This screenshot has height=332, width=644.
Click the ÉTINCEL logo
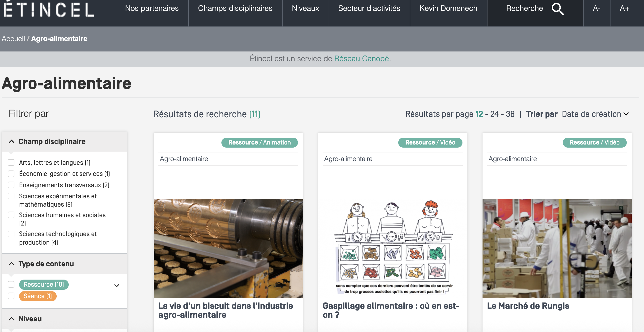click(49, 9)
